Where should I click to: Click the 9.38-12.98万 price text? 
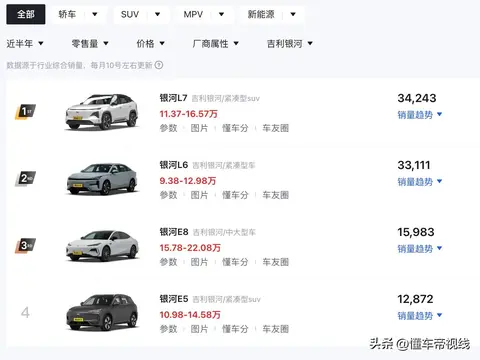[x=188, y=181]
